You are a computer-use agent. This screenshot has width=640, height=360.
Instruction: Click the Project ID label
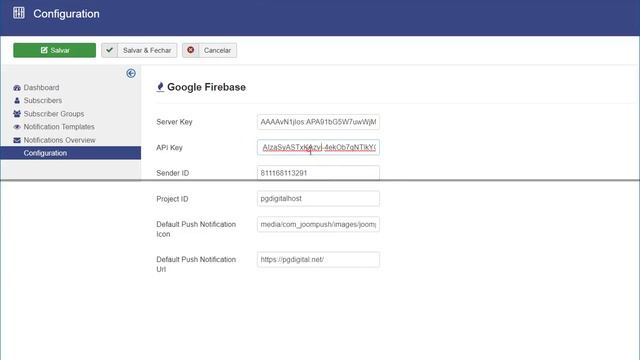(172, 199)
